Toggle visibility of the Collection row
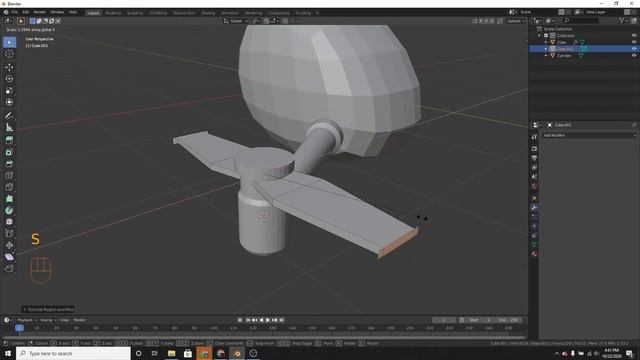The height and width of the screenshot is (360, 640). [x=634, y=36]
